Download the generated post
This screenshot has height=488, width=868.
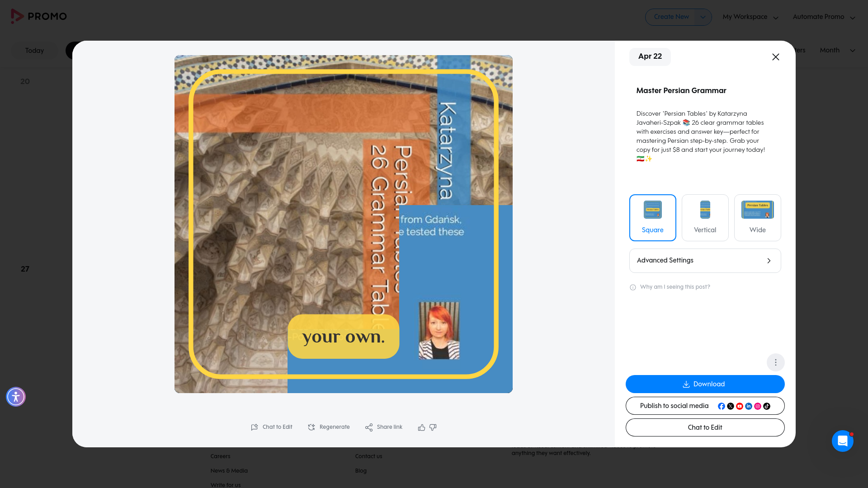pyautogui.click(x=705, y=384)
